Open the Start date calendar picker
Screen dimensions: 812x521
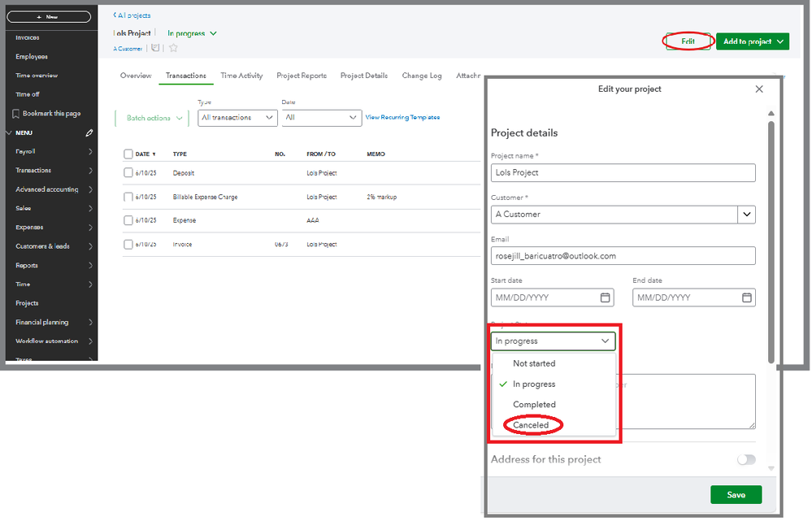click(605, 297)
